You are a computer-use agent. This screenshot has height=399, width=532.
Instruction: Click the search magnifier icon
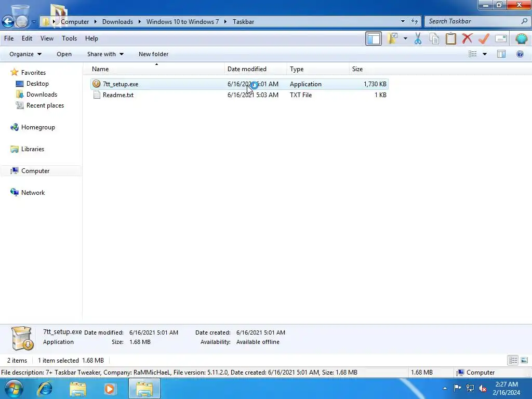525,21
